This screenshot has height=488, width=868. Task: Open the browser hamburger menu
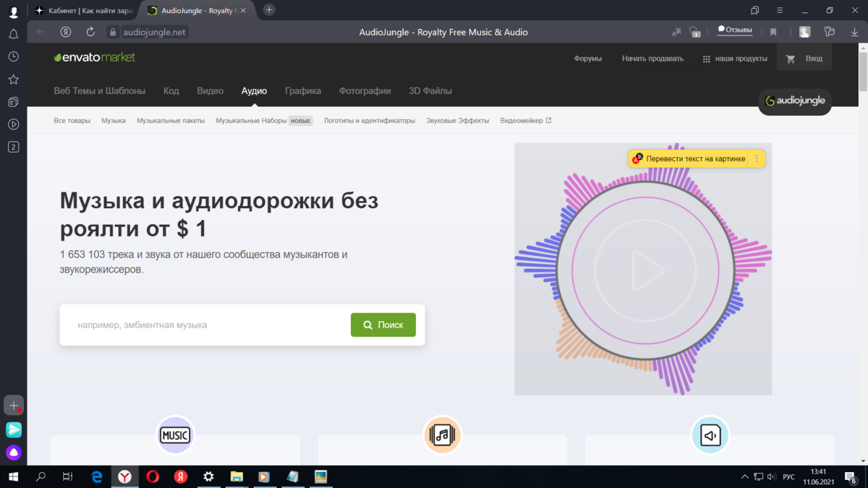780,10
